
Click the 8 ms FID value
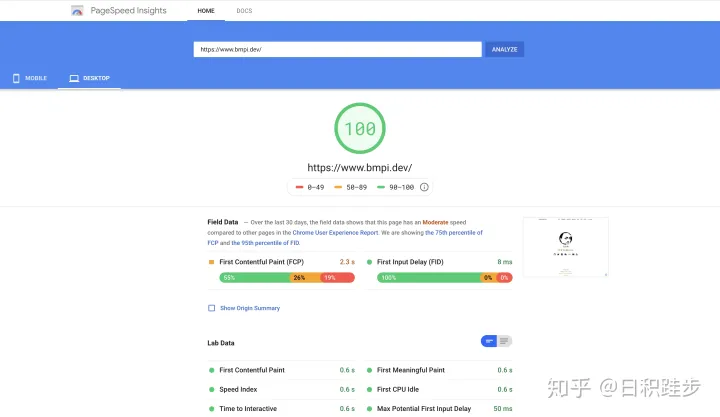point(505,262)
